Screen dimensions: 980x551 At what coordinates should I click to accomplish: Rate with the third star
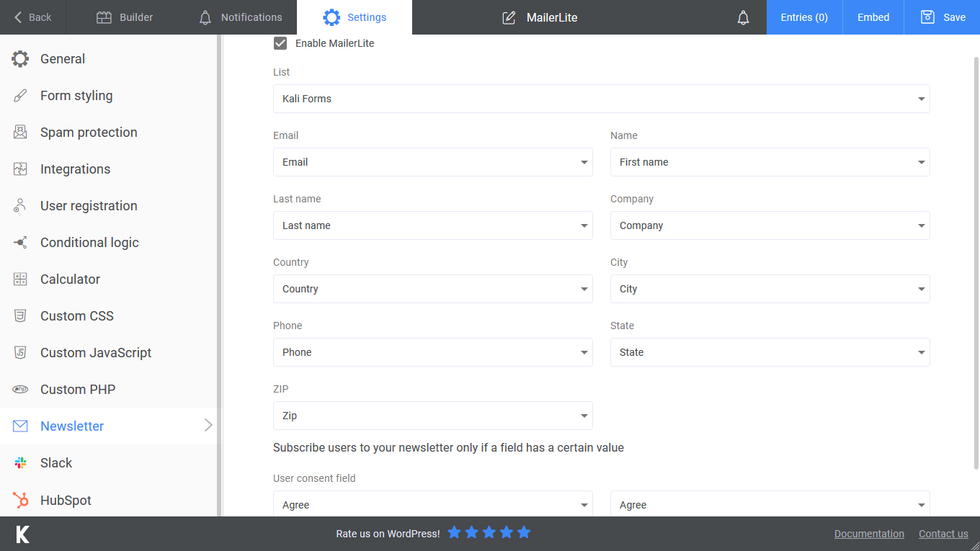489,532
